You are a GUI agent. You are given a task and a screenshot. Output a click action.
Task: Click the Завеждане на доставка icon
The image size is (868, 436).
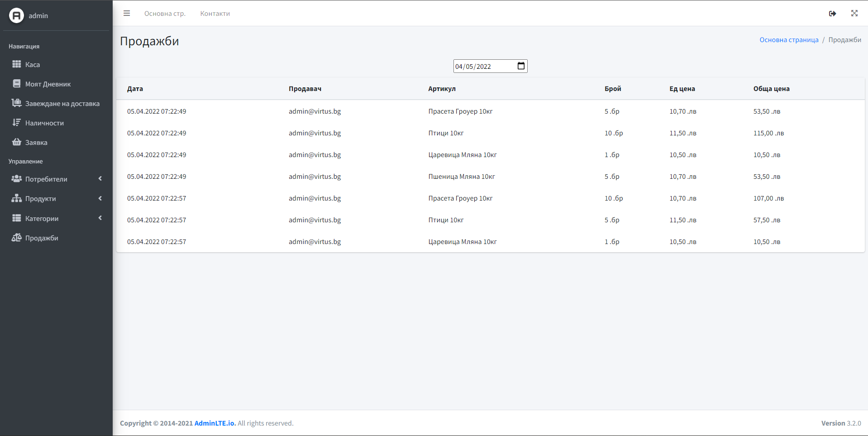17,103
